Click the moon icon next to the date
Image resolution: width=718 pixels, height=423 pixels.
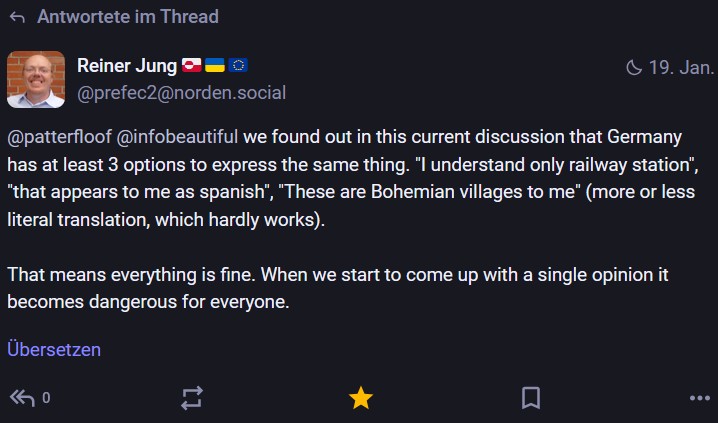pyautogui.click(x=633, y=68)
